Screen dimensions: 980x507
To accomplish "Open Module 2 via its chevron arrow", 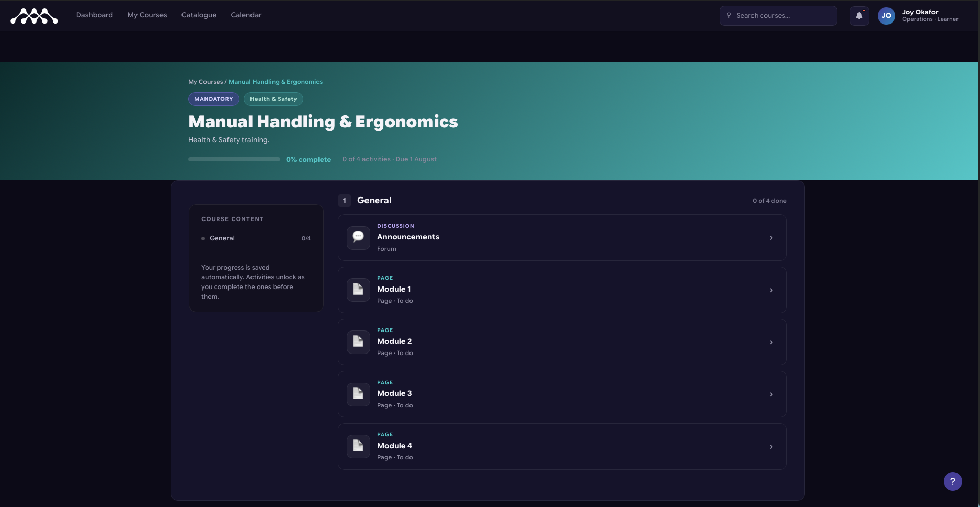I will [x=771, y=342].
